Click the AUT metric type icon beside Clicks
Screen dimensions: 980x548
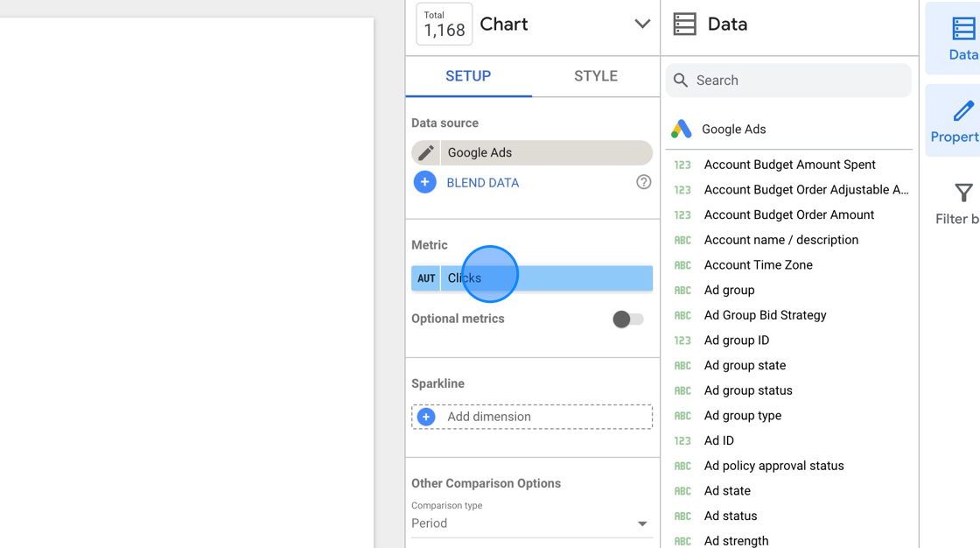tap(425, 278)
